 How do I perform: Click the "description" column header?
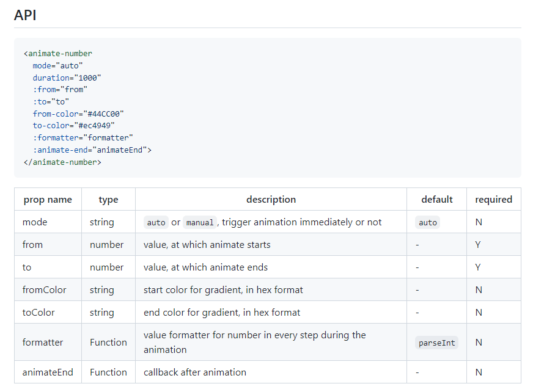[271, 200]
